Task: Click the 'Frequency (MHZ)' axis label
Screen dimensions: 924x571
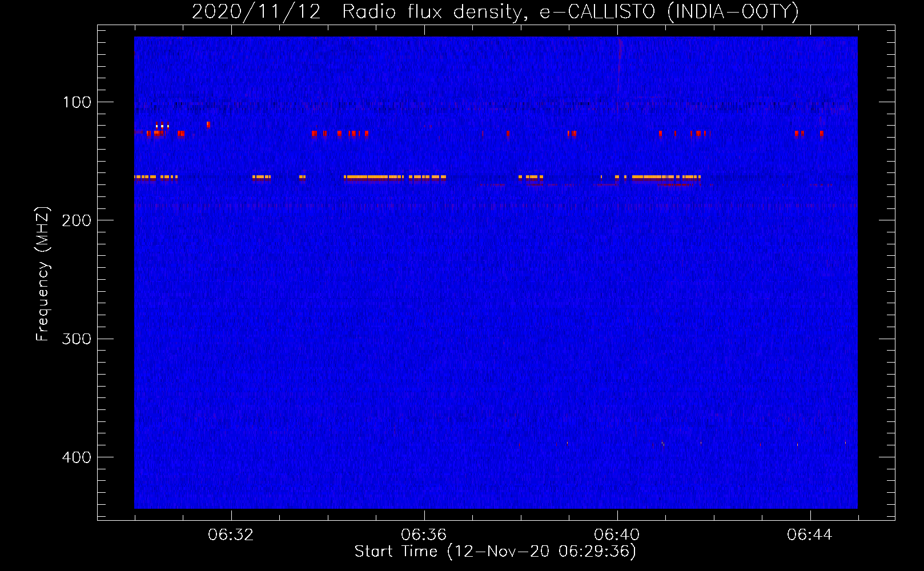Action: pos(43,274)
